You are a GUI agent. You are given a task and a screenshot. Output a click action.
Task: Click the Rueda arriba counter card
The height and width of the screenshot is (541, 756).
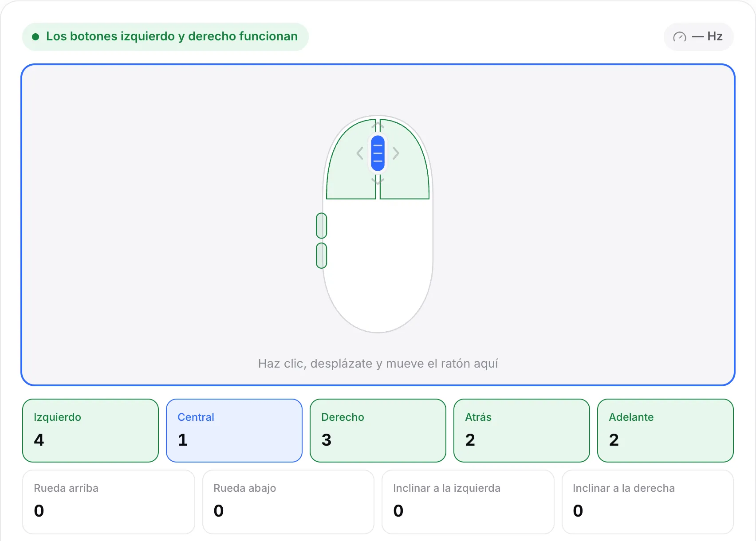click(x=109, y=502)
